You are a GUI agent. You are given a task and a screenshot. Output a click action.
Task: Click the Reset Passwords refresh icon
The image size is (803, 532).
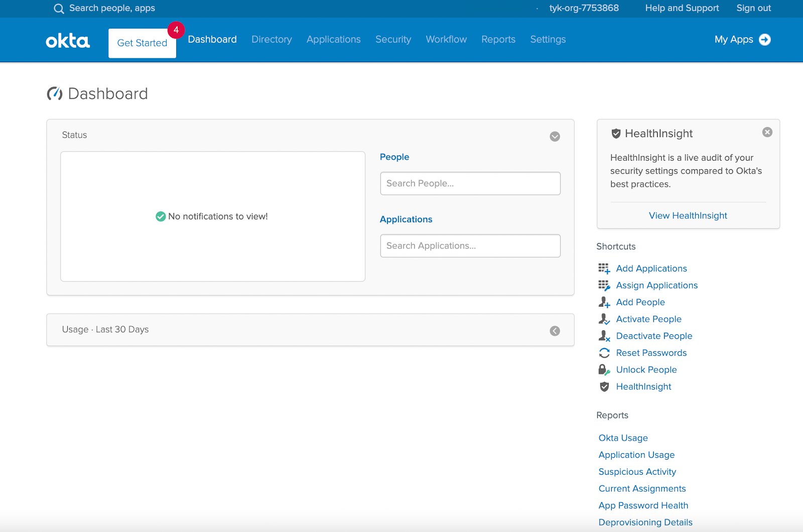604,353
